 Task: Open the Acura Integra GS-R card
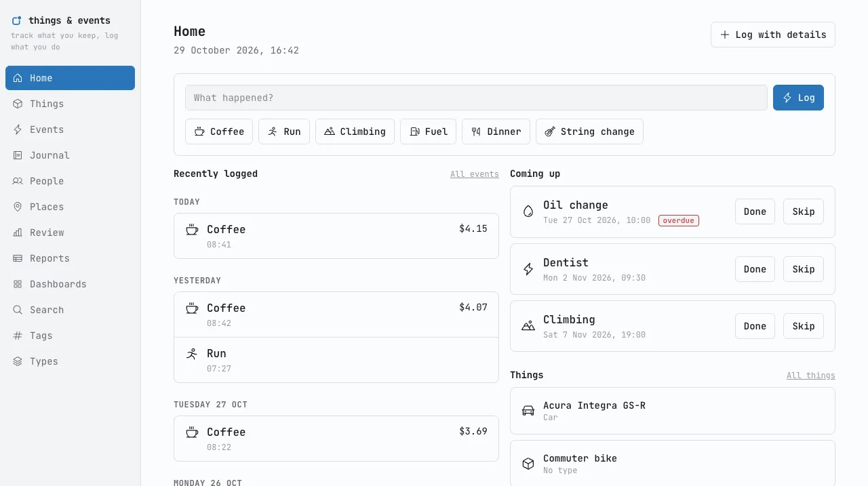673,411
